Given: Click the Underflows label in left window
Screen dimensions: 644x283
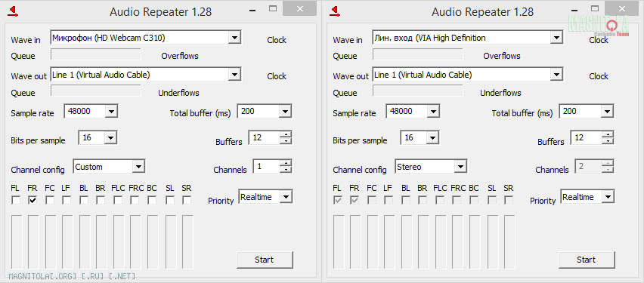Looking at the screenshot, I should coord(178,93).
